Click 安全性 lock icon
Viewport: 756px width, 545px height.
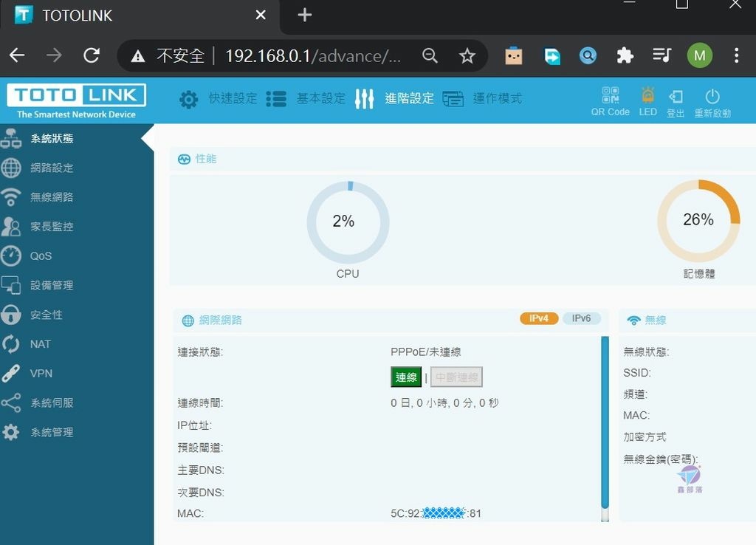point(10,315)
